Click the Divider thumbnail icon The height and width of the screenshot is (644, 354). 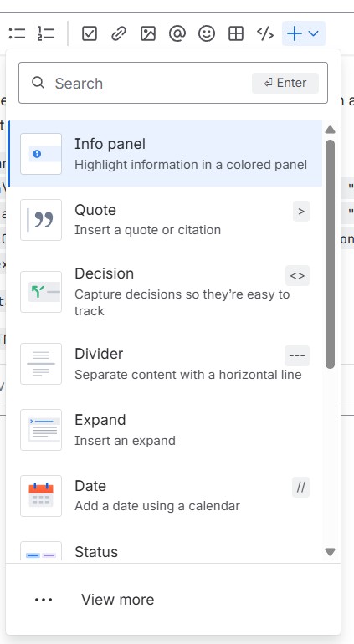pos(41,364)
